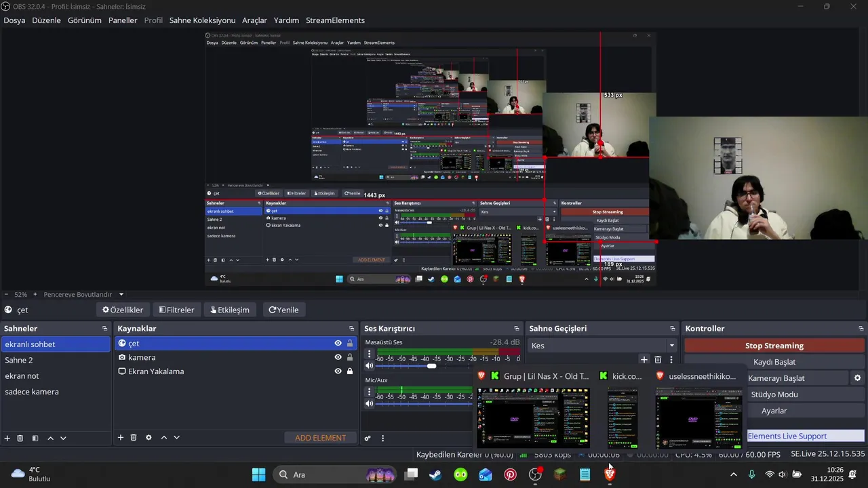
Task: Open Mic/Aux options three-dot button
Action: tap(370, 392)
